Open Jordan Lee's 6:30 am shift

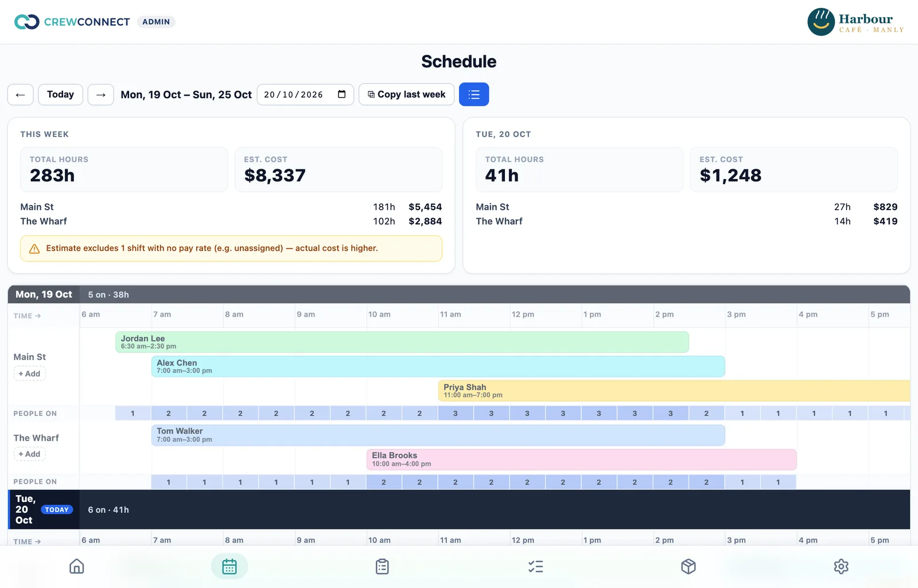[402, 342]
